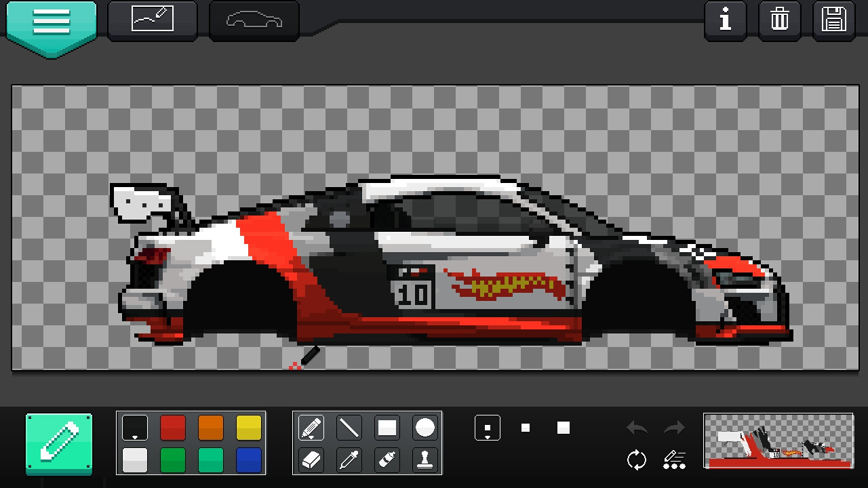Expand the black color swatch options
The height and width of the screenshot is (488, 868).
(x=135, y=428)
